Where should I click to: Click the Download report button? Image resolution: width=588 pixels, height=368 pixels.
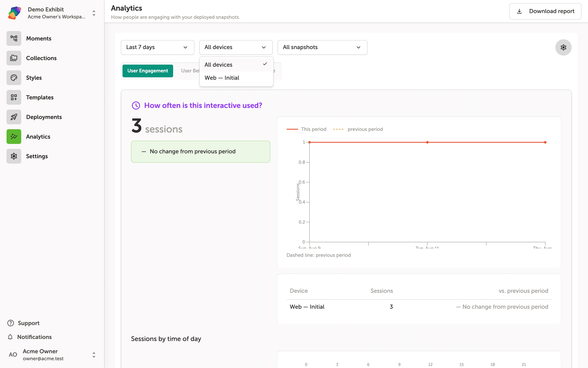545,11
